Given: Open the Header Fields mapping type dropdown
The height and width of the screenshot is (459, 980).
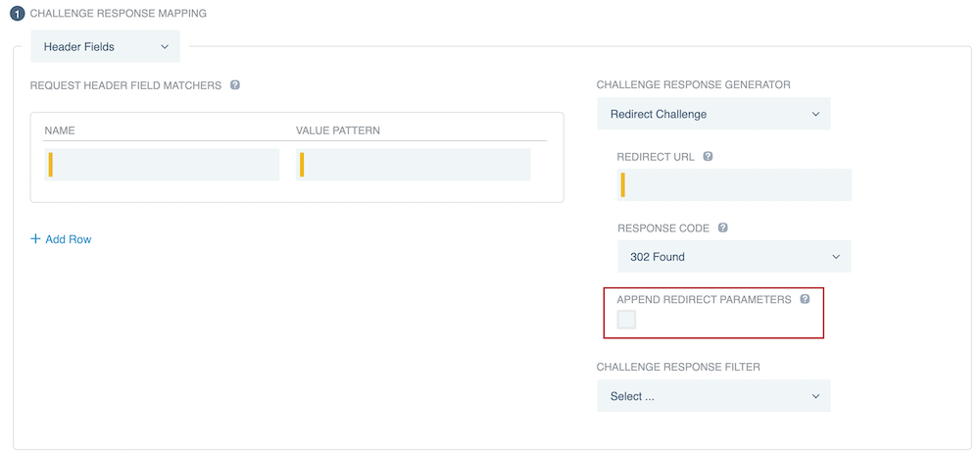Looking at the screenshot, I should click(106, 47).
